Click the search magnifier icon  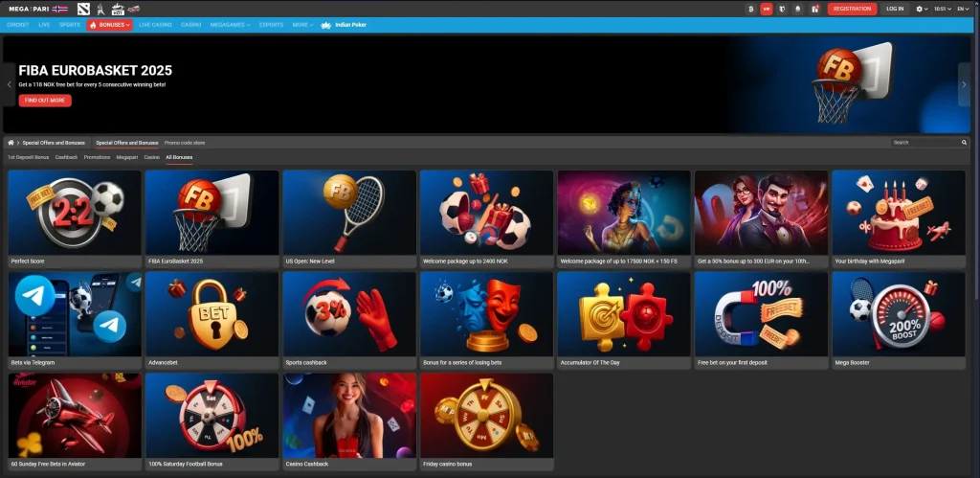[x=964, y=142]
